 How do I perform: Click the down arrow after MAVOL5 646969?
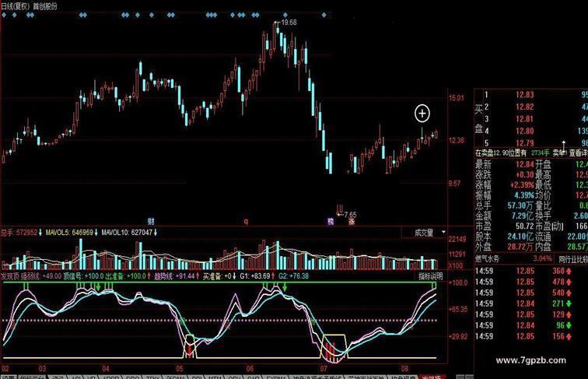[96, 233]
